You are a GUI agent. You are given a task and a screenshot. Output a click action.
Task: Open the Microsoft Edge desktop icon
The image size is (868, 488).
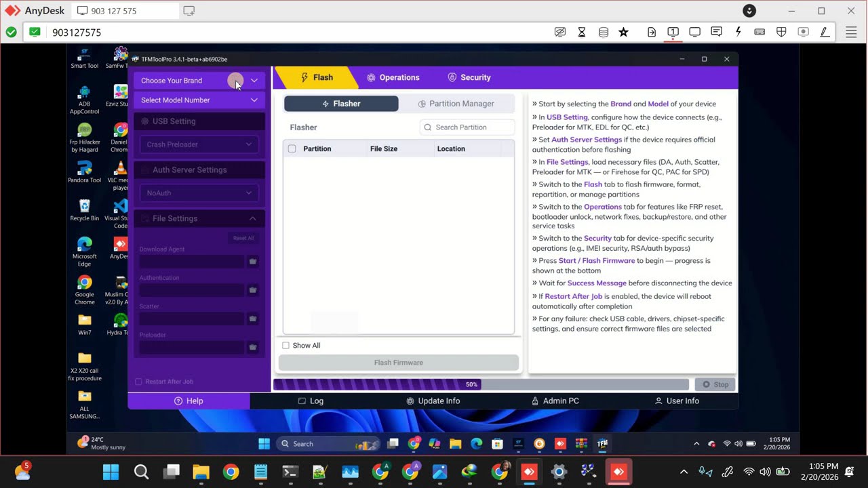85,251
